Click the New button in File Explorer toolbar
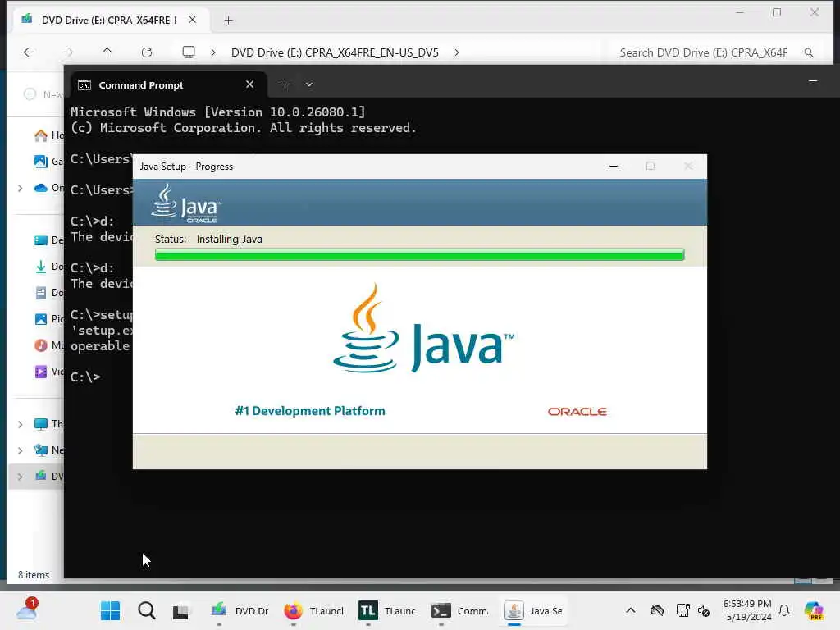This screenshot has height=630, width=840. pyautogui.click(x=43, y=94)
